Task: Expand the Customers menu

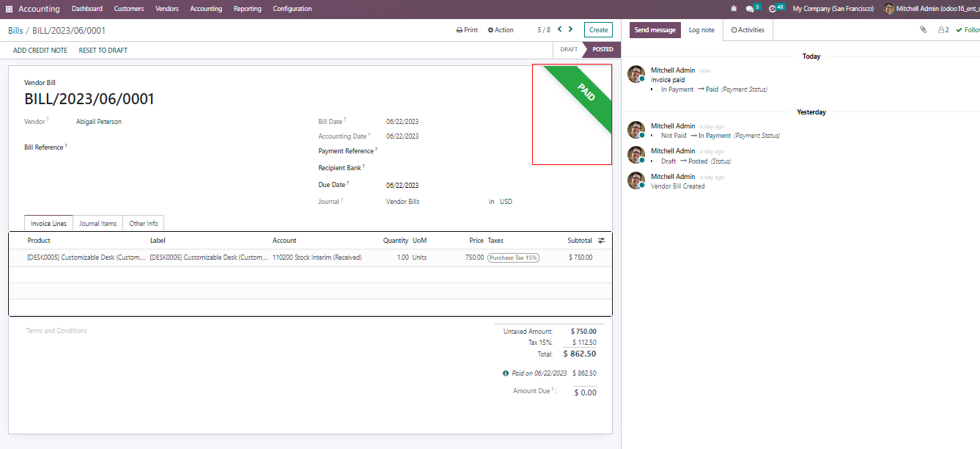Action: tap(129, 9)
